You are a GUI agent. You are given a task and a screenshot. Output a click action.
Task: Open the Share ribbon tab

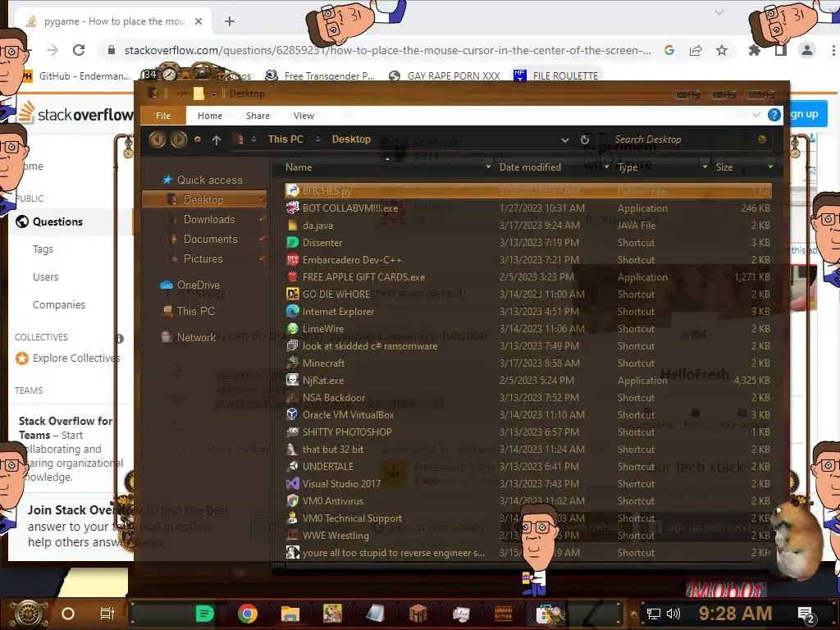(x=258, y=116)
